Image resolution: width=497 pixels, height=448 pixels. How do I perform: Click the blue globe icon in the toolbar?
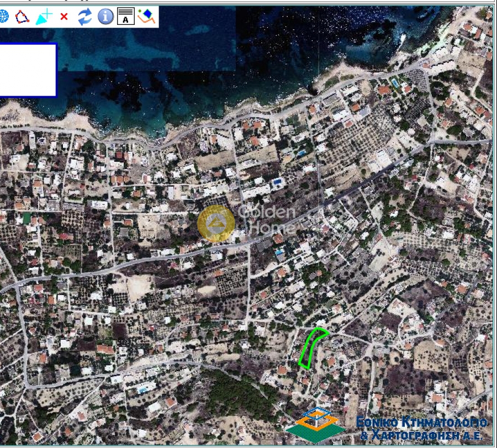click(3, 17)
